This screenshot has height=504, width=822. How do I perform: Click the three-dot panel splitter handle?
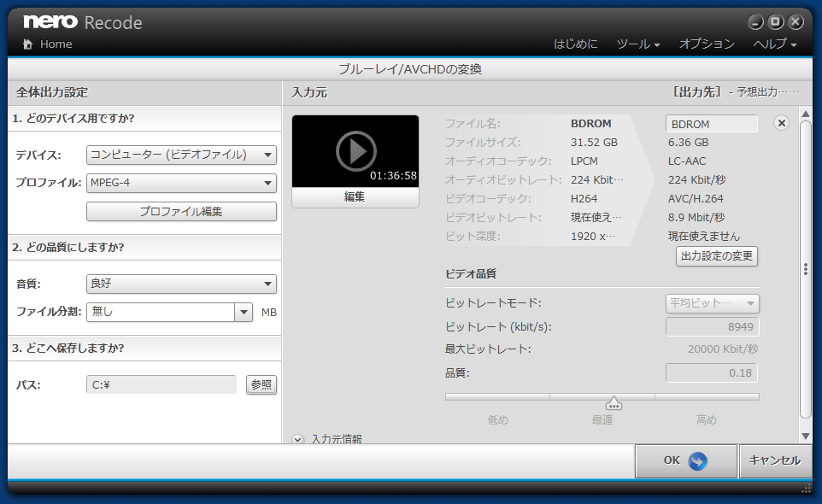click(x=806, y=269)
